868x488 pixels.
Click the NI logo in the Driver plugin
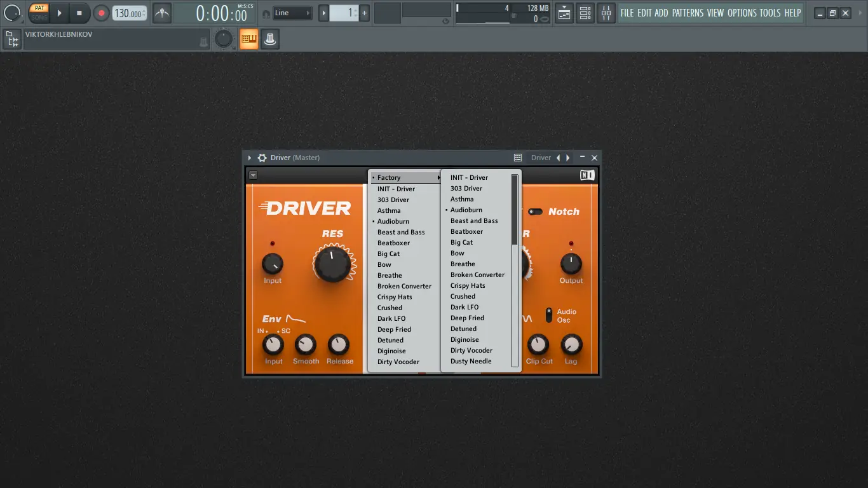pyautogui.click(x=587, y=175)
